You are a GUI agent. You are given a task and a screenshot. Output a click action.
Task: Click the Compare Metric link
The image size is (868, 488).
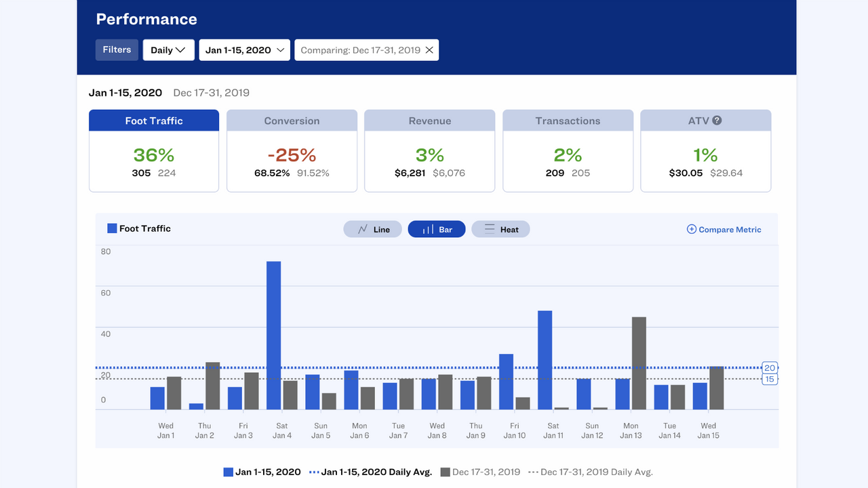729,229
